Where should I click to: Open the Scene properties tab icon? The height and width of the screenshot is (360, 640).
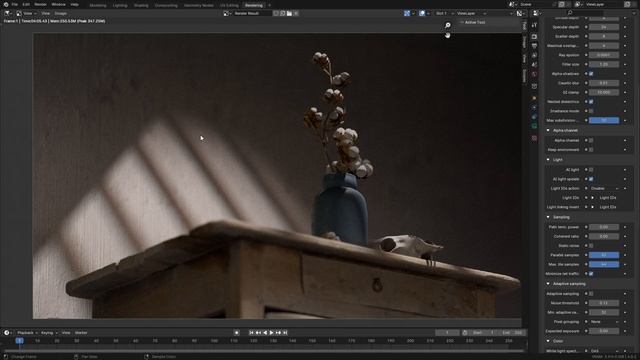(534, 64)
